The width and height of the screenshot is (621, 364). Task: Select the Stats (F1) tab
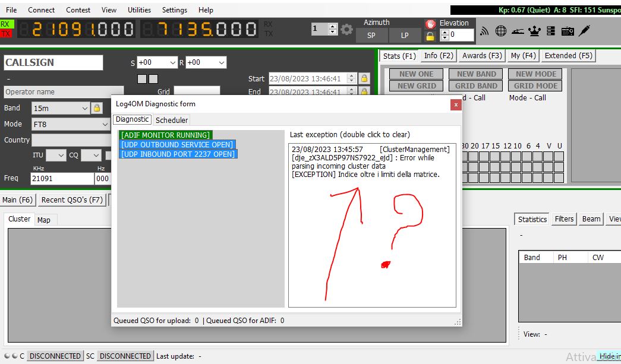point(399,56)
